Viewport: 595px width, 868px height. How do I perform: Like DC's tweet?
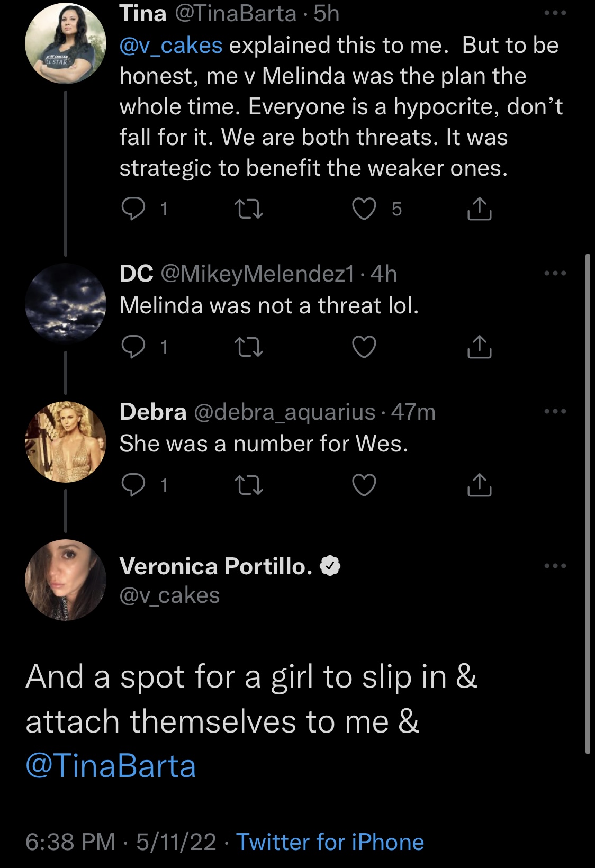[364, 347]
